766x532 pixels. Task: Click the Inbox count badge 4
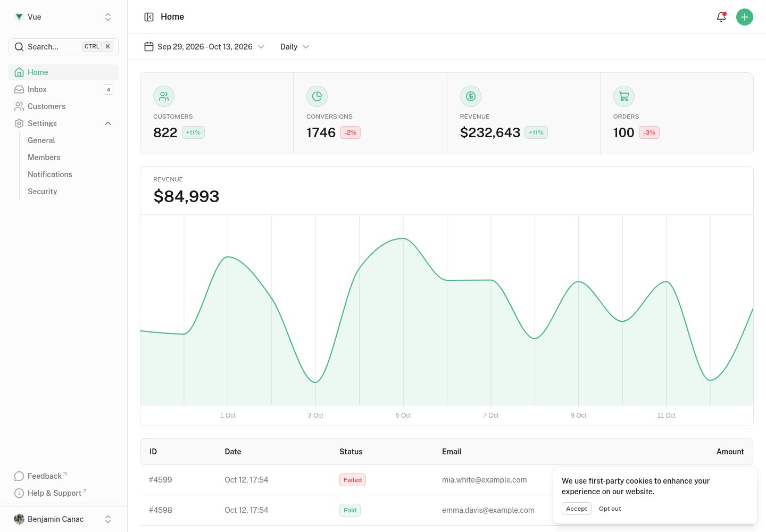click(x=109, y=89)
